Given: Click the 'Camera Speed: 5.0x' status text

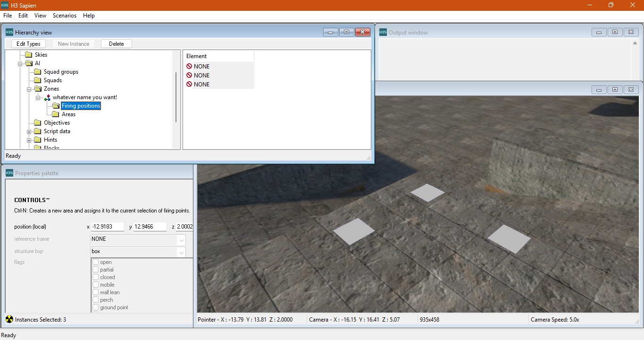Looking at the screenshot, I should [x=555, y=320].
